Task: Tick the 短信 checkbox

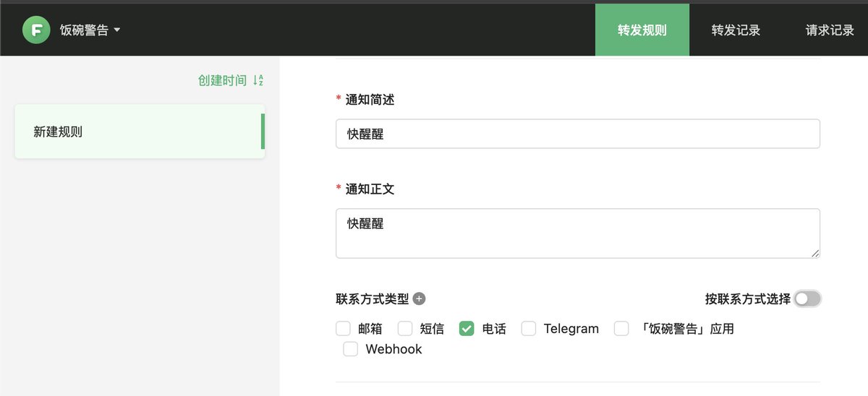Action: (405, 329)
